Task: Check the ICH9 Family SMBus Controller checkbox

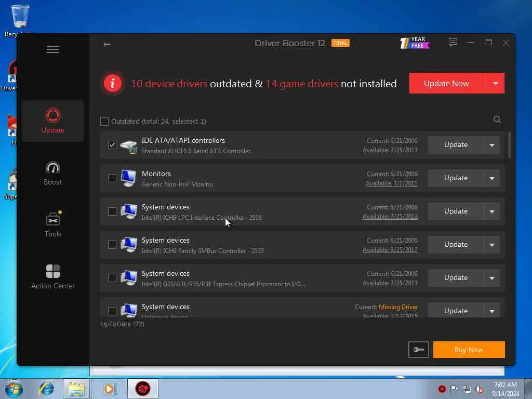Action: click(112, 245)
